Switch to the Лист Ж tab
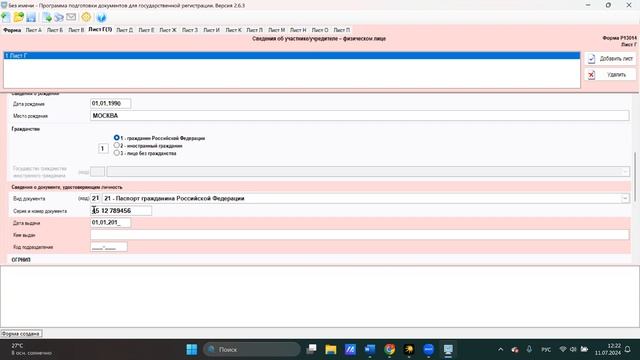The width and height of the screenshot is (640, 360). click(168, 30)
